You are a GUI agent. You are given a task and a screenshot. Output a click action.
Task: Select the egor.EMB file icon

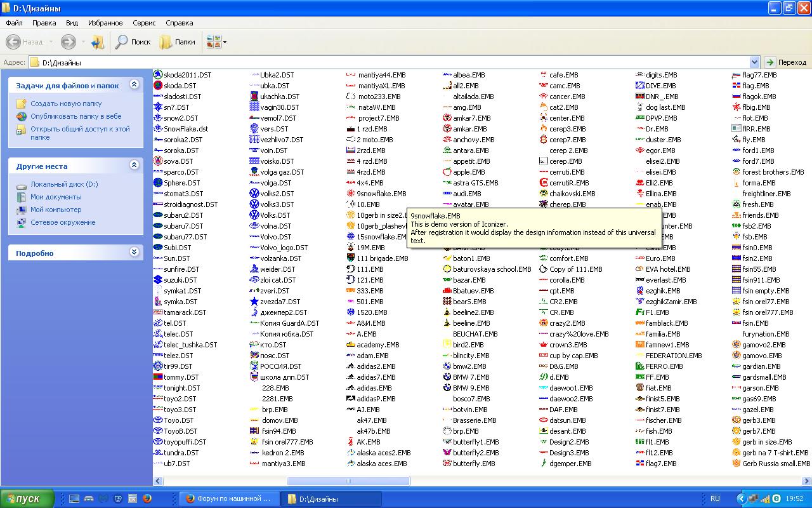640,150
